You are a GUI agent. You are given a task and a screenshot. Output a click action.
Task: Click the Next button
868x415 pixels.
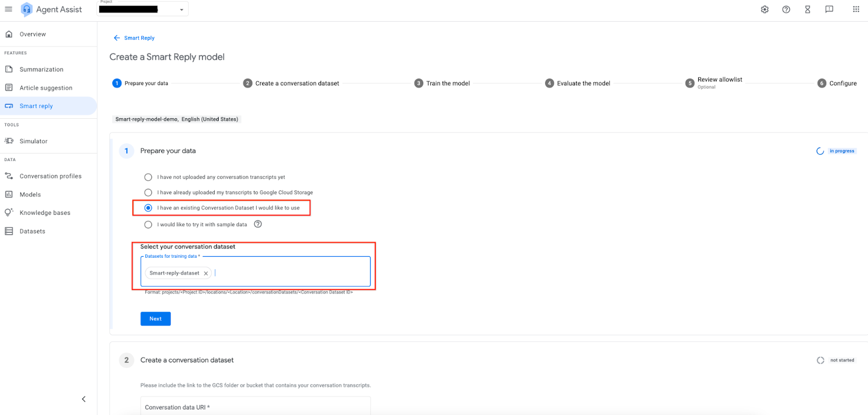click(155, 319)
